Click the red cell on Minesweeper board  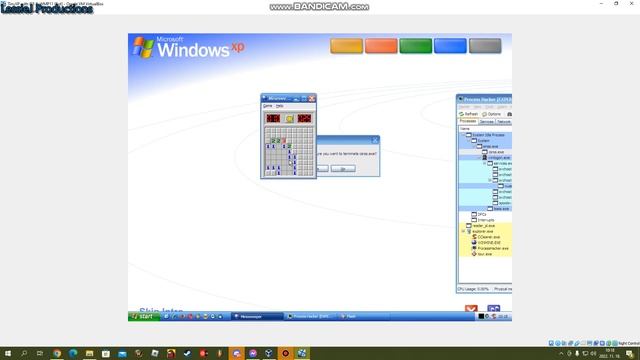(284, 141)
